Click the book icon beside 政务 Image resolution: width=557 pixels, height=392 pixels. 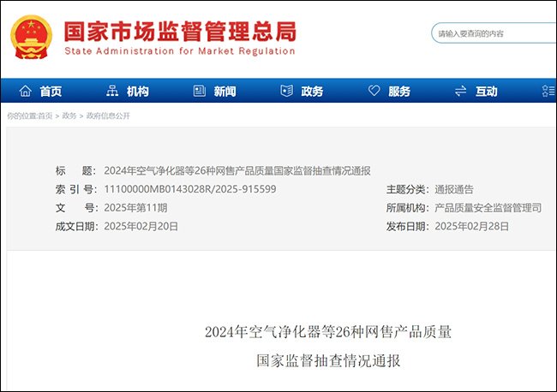tap(287, 91)
